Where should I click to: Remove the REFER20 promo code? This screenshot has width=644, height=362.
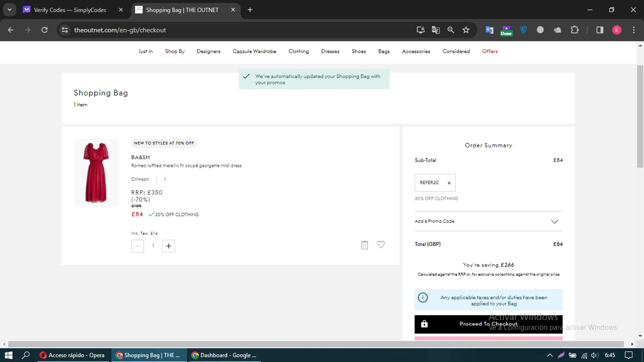tap(449, 183)
